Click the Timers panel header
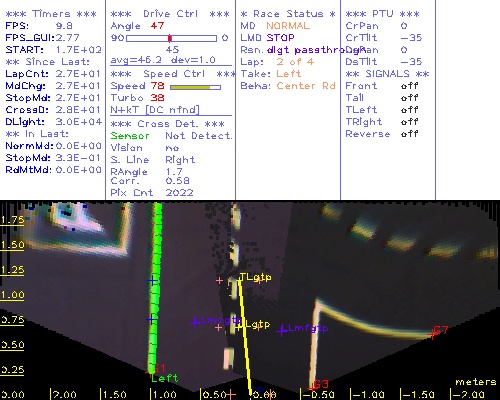This screenshot has height=400, width=500. point(51,14)
